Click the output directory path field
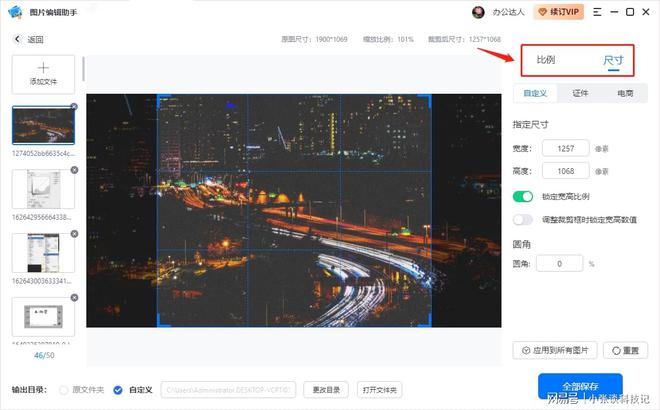Viewport: 660px width, 410px height. 229,390
